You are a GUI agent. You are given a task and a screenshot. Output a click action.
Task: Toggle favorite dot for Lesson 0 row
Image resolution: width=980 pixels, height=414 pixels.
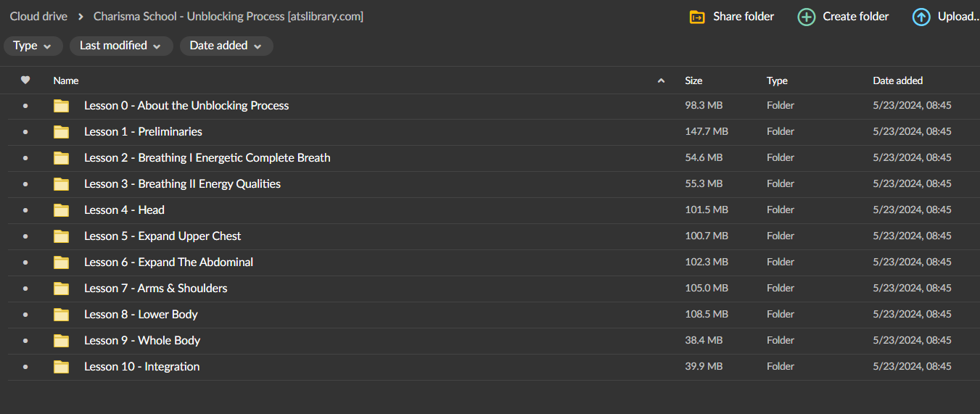pyautogui.click(x=25, y=106)
